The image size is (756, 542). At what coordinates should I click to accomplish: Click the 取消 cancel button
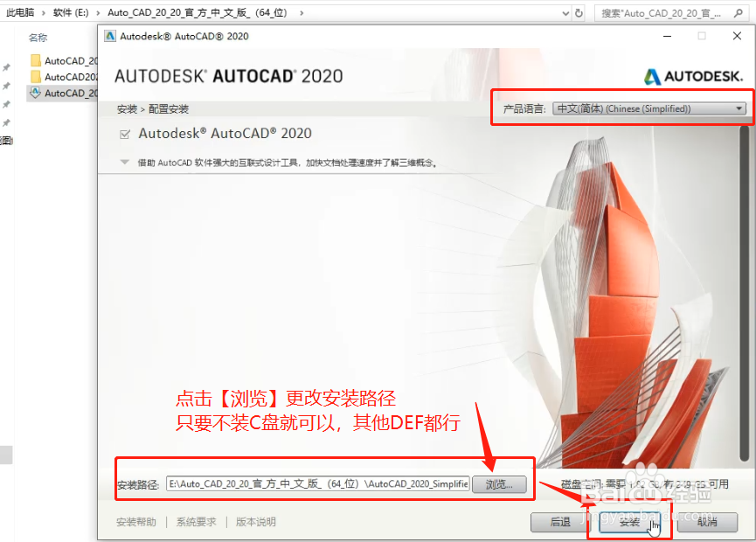click(x=707, y=522)
